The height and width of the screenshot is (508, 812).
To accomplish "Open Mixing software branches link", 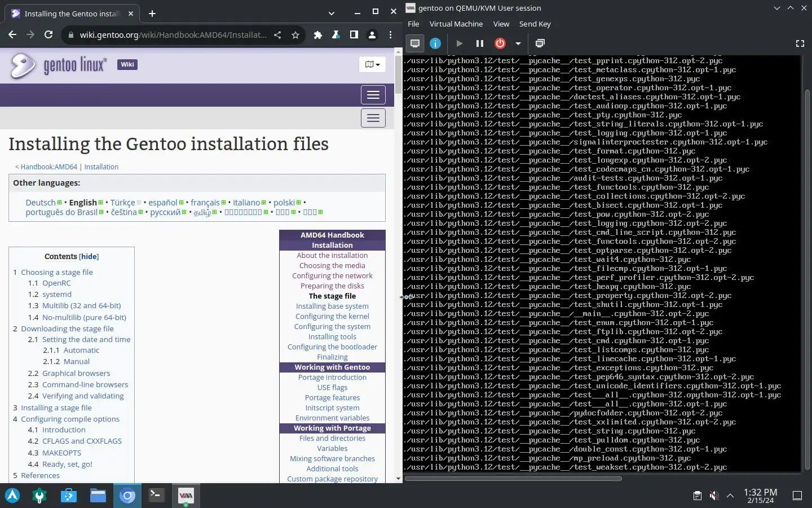I will click(x=332, y=459).
